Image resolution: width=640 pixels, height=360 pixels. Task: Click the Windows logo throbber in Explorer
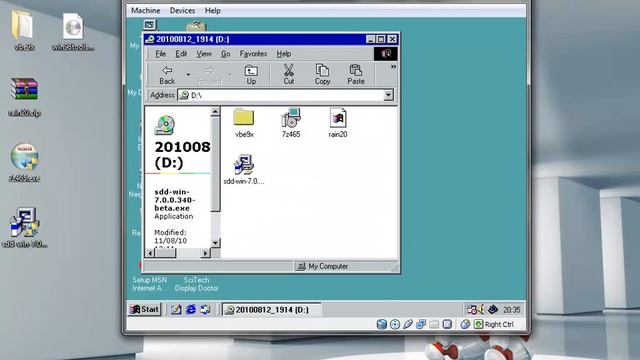tap(386, 54)
